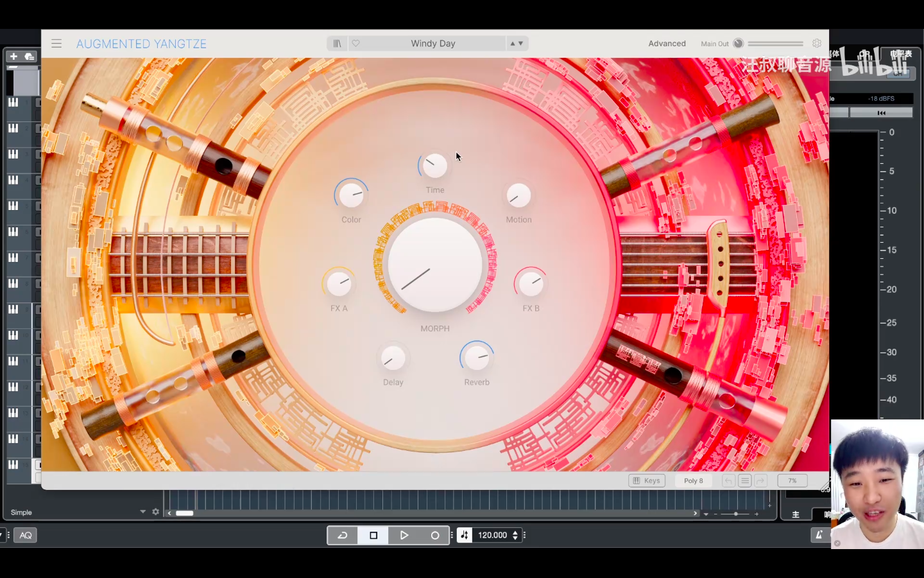Click the Delay knob
Viewport: 924px width, 578px height.
(393, 358)
